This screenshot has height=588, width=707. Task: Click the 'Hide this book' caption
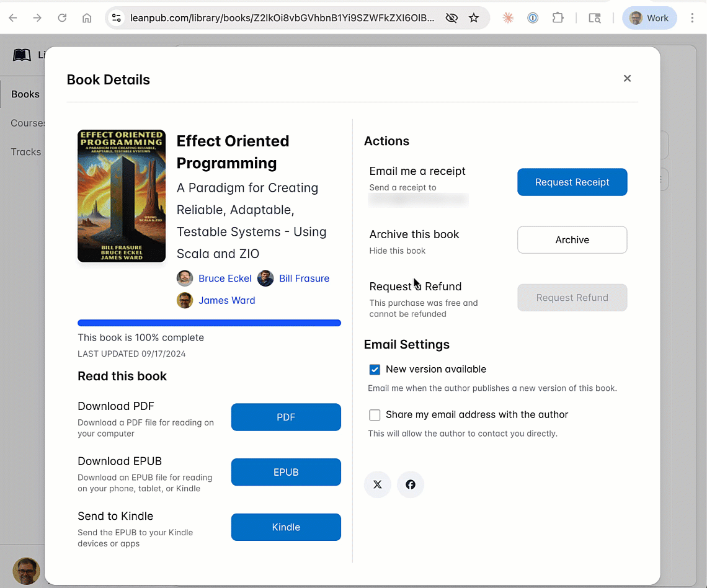coord(398,251)
